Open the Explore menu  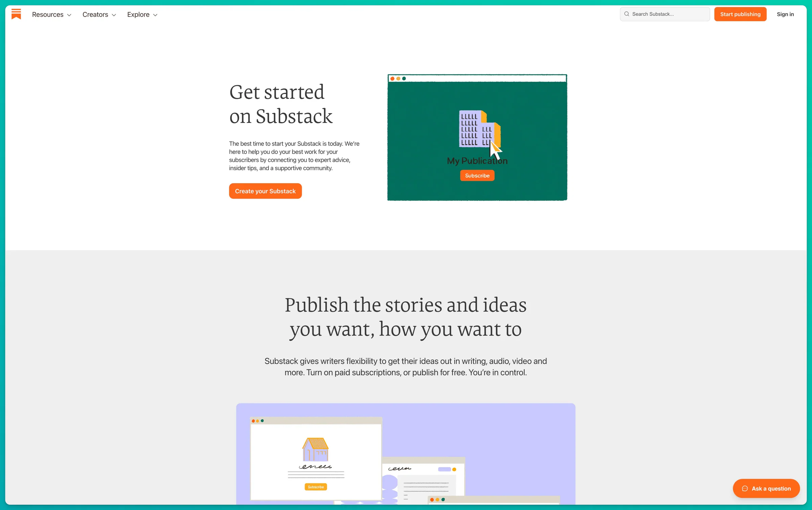pyautogui.click(x=142, y=15)
